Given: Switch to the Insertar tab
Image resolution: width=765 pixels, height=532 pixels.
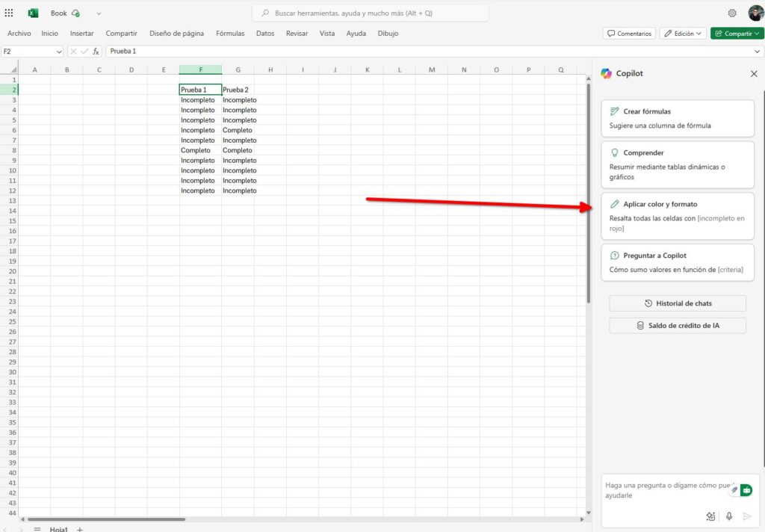Looking at the screenshot, I should (81, 33).
